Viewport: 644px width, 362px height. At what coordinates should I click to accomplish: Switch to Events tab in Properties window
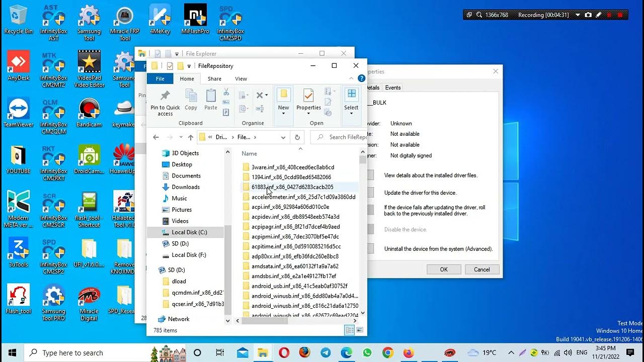[x=393, y=87]
